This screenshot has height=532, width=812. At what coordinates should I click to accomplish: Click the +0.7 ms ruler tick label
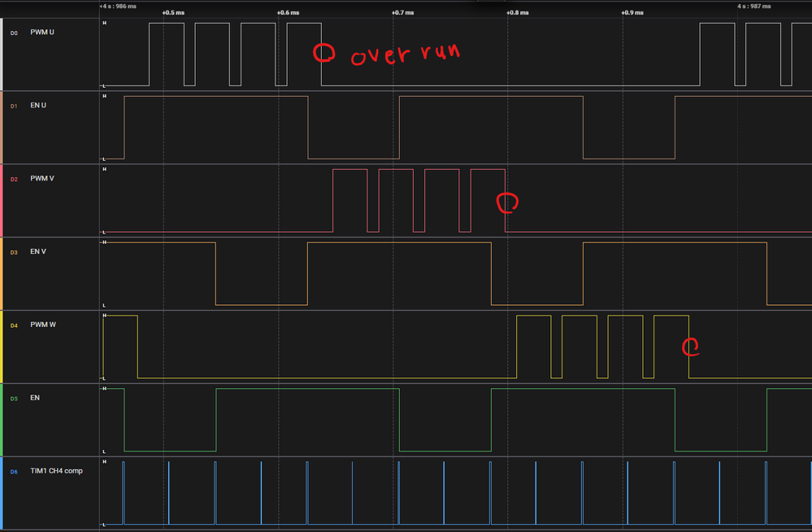(x=403, y=12)
